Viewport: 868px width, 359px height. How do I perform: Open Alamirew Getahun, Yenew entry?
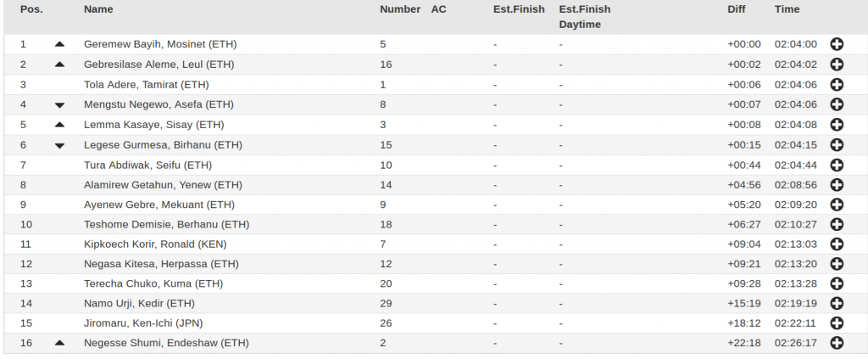pyautogui.click(x=163, y=185)
